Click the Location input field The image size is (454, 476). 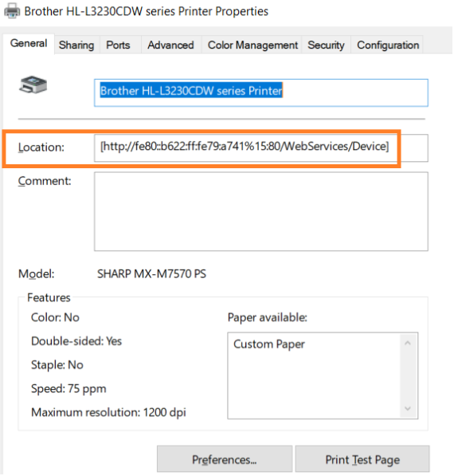pyautogui.click(x=261, y=148)
